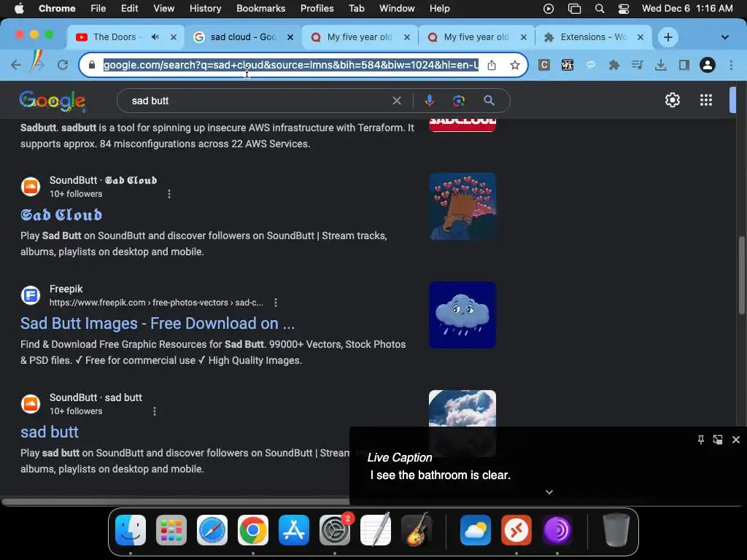Open Spotlight search in menu bar
Viewport: 747px width, 560px height.
click(x=600, y=9)
